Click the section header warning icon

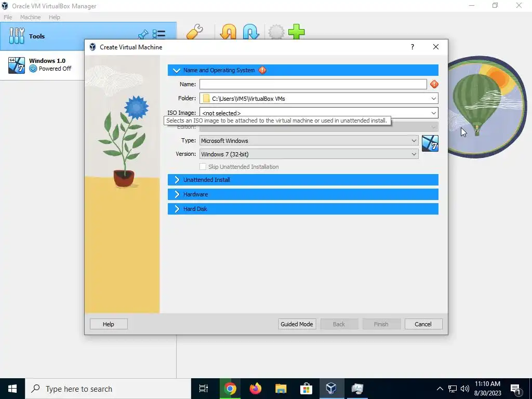[x=262, y=70]
